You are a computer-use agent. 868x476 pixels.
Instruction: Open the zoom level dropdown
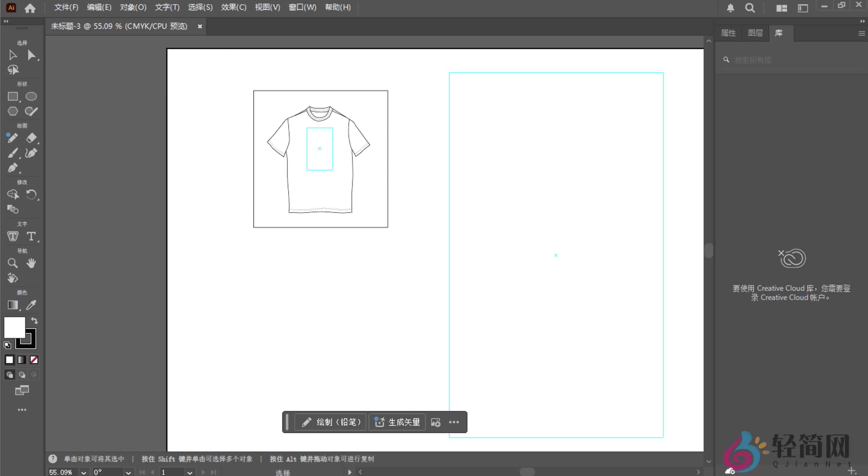tap(84, 472)
